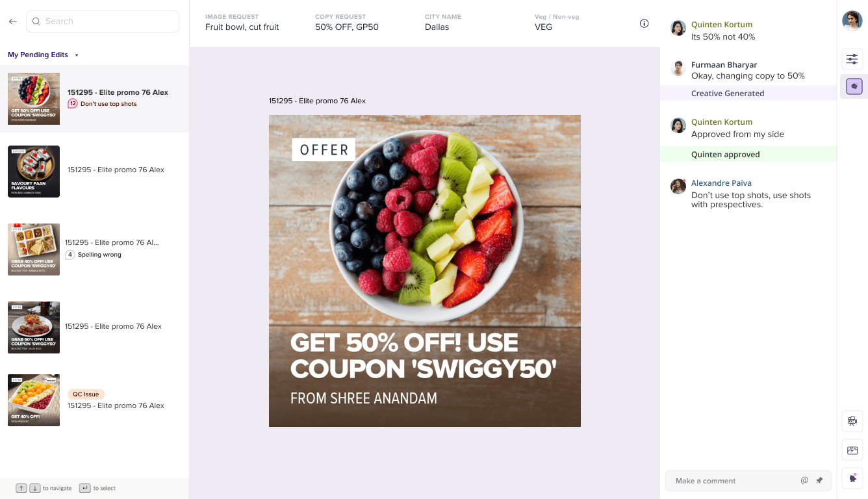Click the 4 comments badge for Spelling wrong
Screen dimensions: 868x499
pyautogui.click(x=70, y=255)
